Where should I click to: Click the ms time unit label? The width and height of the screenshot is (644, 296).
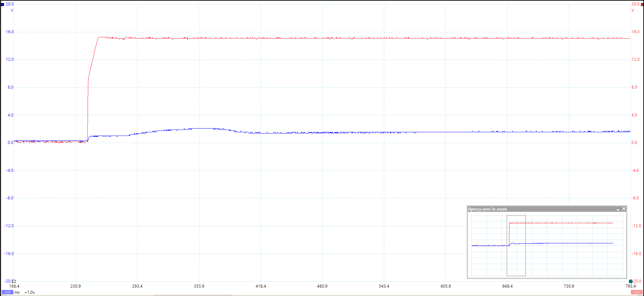pos(17,292)
